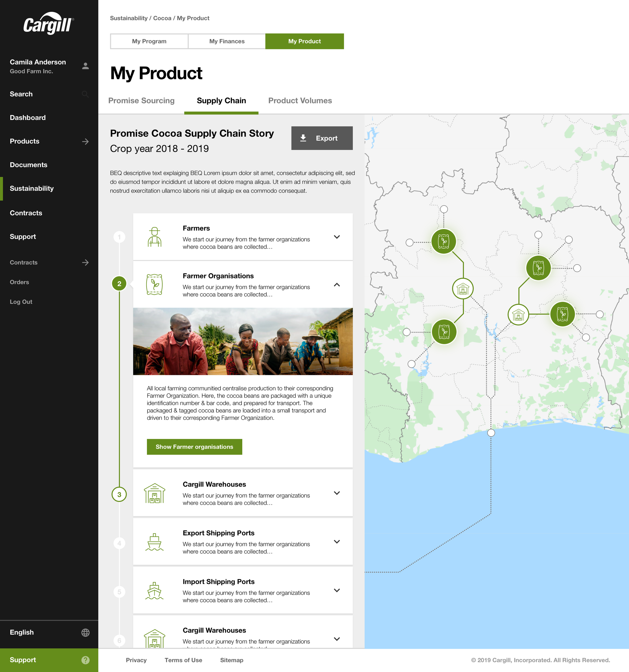629x672 pixels.
Task: Click the ship icon on Export Shipping Ports card
Action: click(154, 542)
